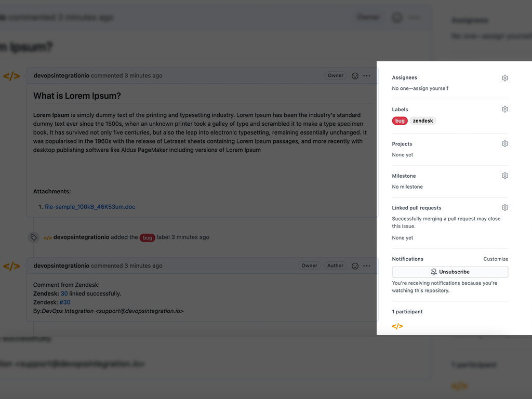The width and height of the screenshot is (532, 399).
Task: Unsubscribe from issue notifications
Action: (450, 271)
